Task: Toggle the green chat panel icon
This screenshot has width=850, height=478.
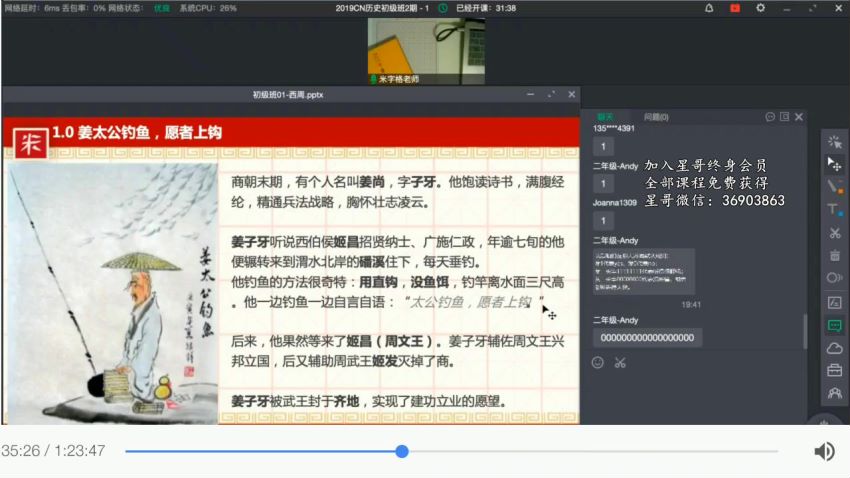Action: tap(834, 325)
